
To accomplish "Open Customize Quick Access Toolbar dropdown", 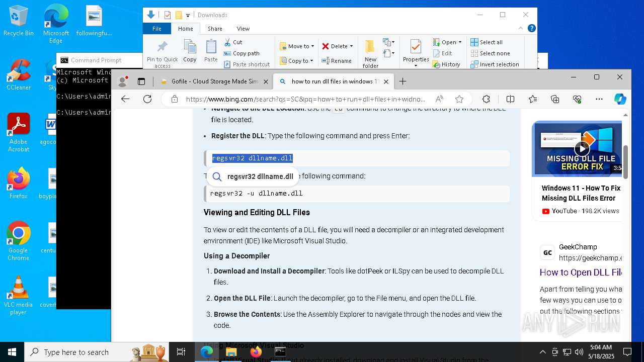I will coord(188,15).
